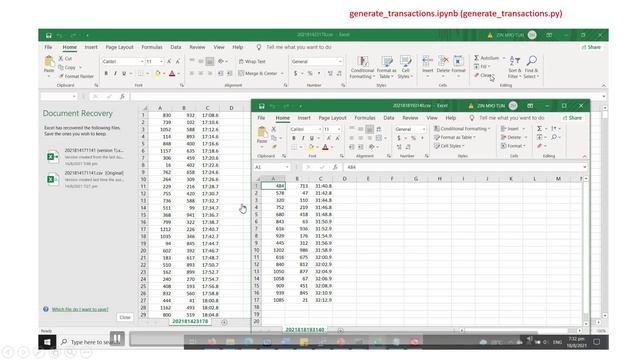Click font color A in back Excel window
This screenshot has width=640, height=360.
[x=172, y=73]
